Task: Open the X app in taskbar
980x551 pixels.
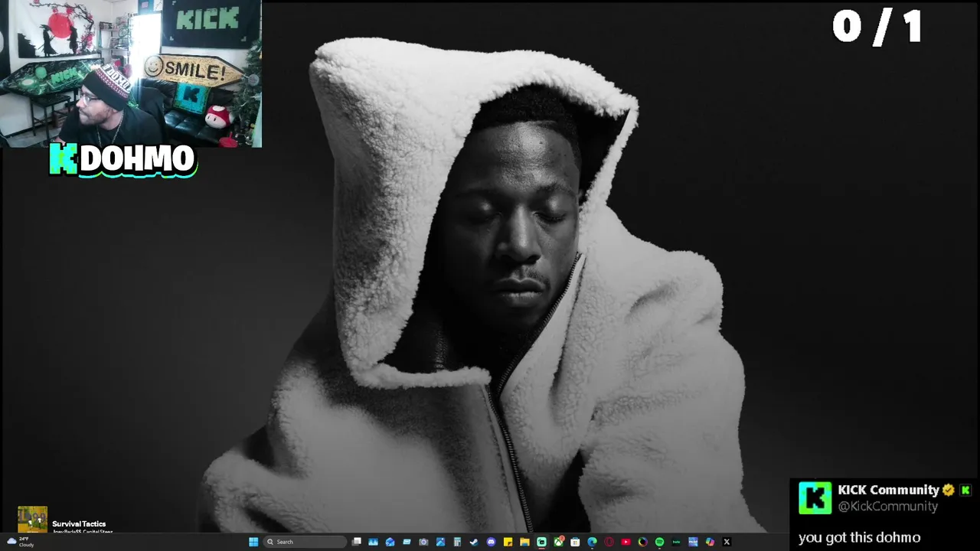Action: coord(727,542)
